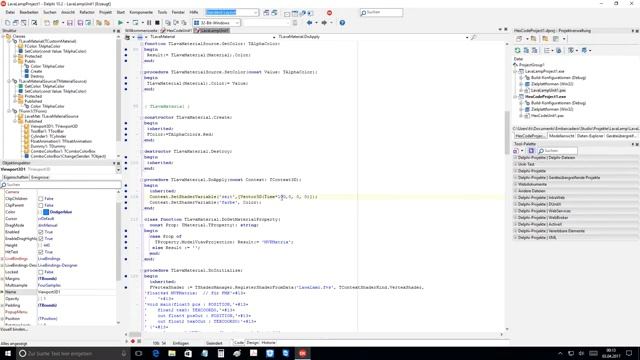This screenshot has width=640, height=360.
Task: Toggle the Locked property checkbox
Action: click(40, 272)
